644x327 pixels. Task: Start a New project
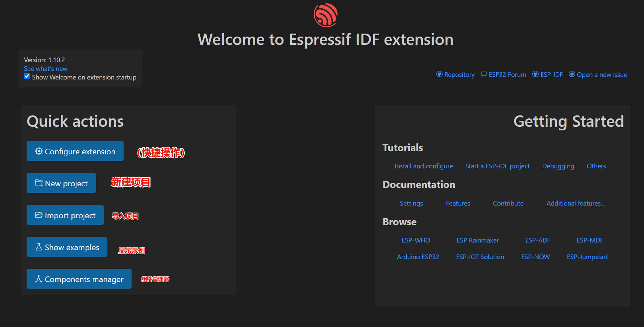click(x=61, y=183)
